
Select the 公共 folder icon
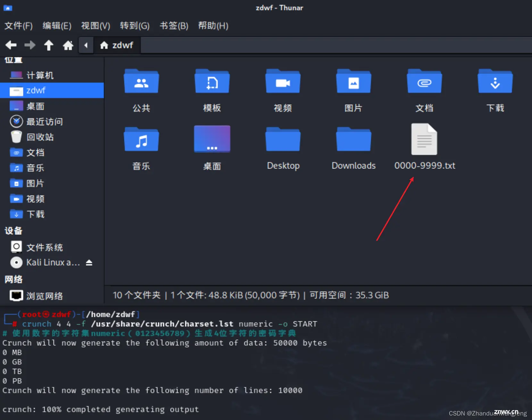[141, 81]
